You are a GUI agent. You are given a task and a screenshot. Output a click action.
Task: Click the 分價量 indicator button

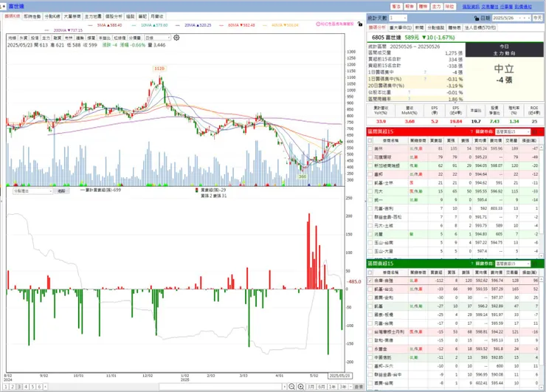coord(135,38)
